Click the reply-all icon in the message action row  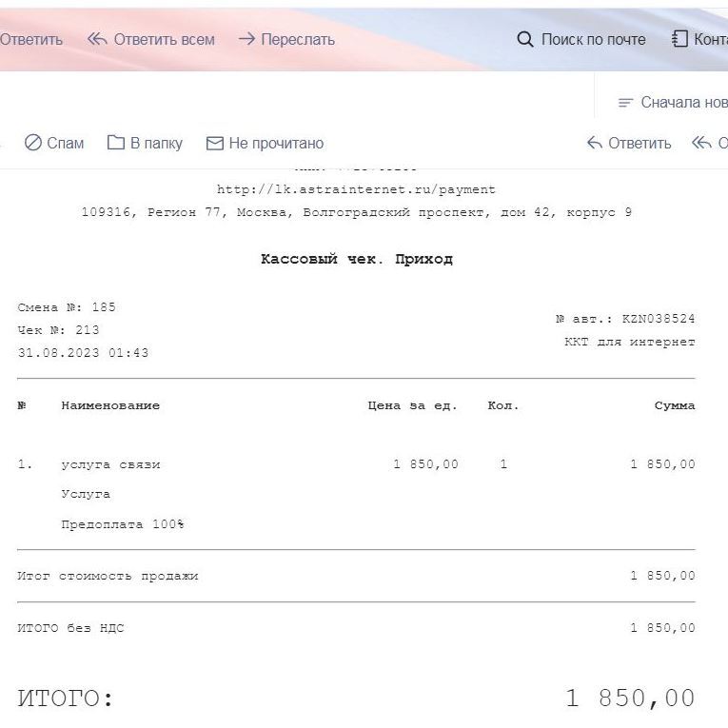pos(701,143)
